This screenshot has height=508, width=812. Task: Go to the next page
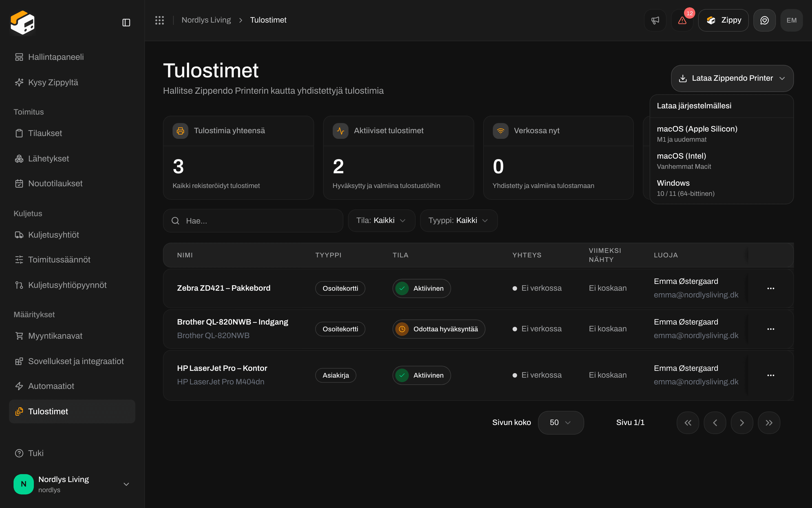point(742,423)
